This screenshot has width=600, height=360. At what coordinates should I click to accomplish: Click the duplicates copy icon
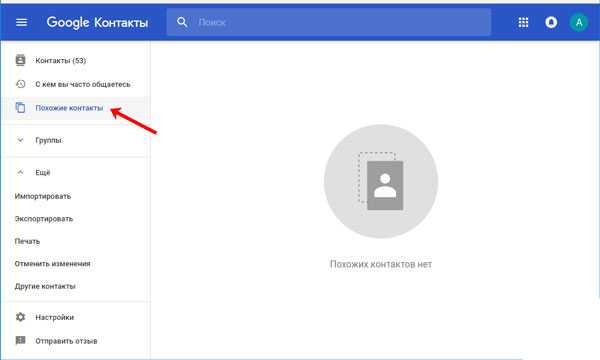coord(20,108)
